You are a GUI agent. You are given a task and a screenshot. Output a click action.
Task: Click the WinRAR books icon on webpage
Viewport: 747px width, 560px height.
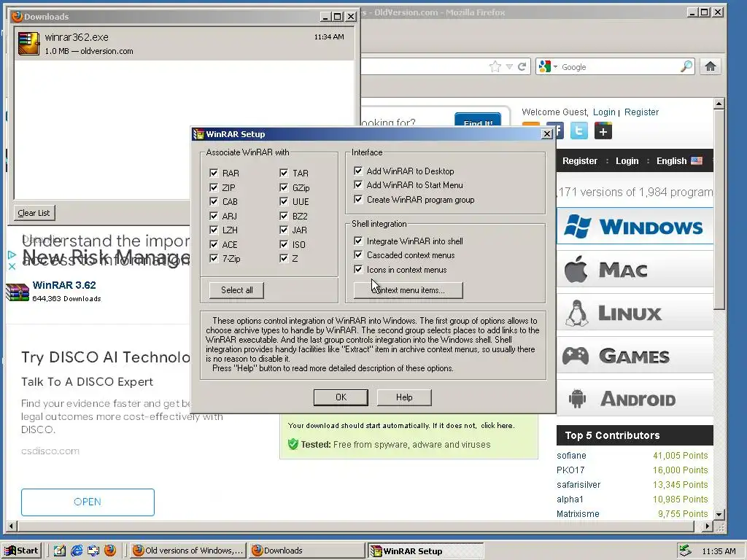[18, 292]
